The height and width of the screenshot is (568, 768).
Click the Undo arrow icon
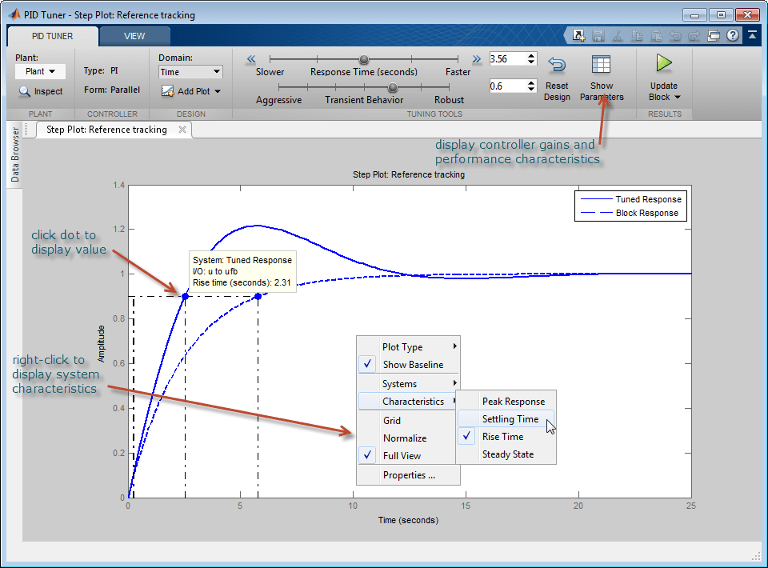[x=675, y=35]
